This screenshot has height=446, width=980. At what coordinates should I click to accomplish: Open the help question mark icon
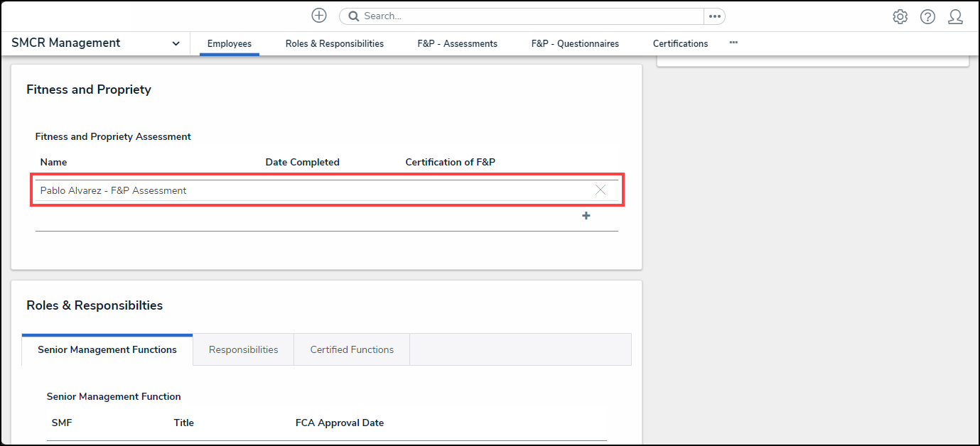pyautogui.click(x=927, y=17)
